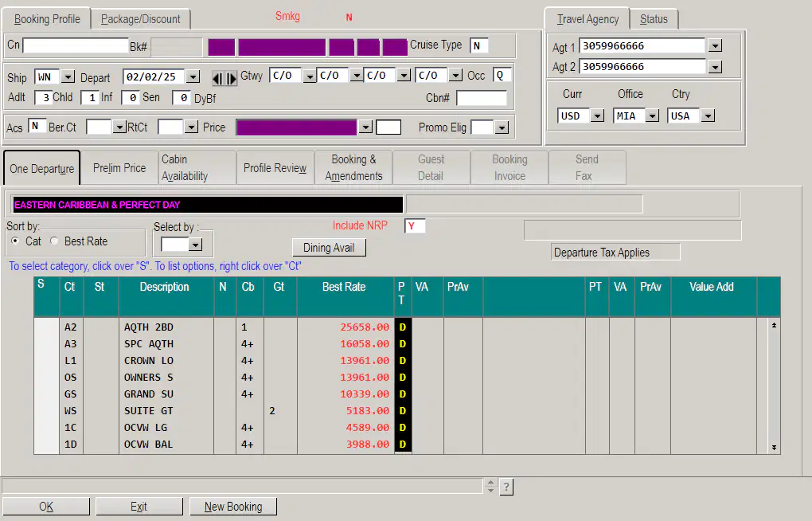Select Cat sort option
This screenshot has height=521, width=812.
pos(16,241)
